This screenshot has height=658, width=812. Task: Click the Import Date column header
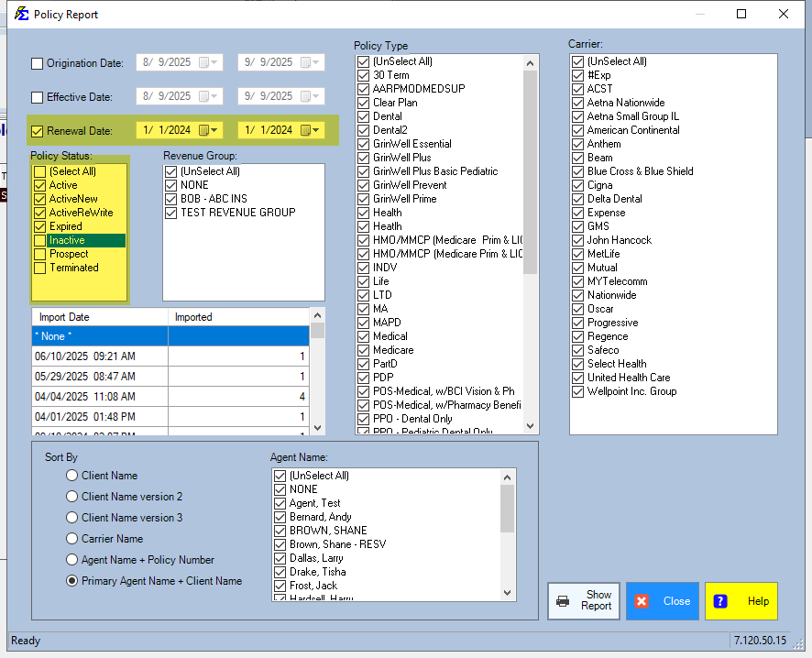coord(100,317)
